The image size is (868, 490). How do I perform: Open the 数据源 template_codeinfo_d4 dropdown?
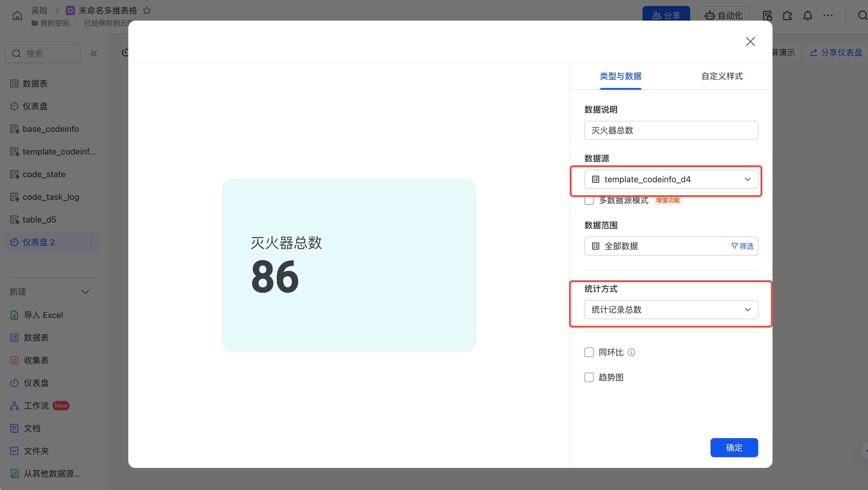click(x=671, y=179)
